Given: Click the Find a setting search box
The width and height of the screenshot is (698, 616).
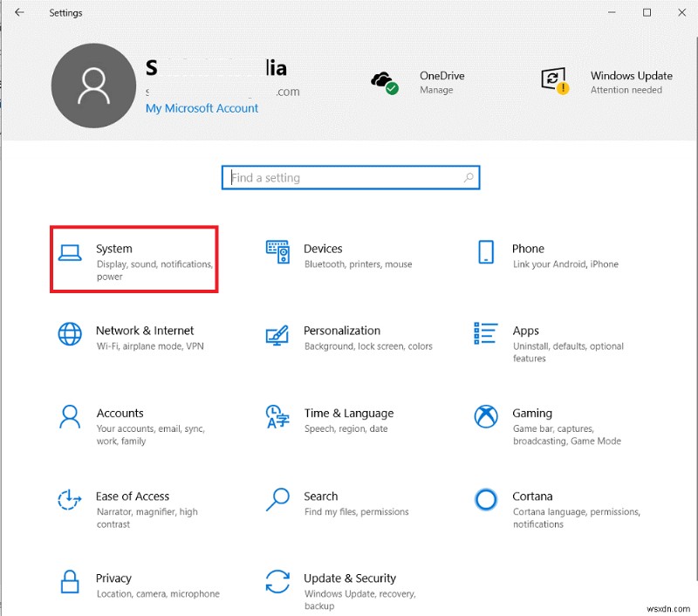Looking at the screenshot, I should 350,177.
